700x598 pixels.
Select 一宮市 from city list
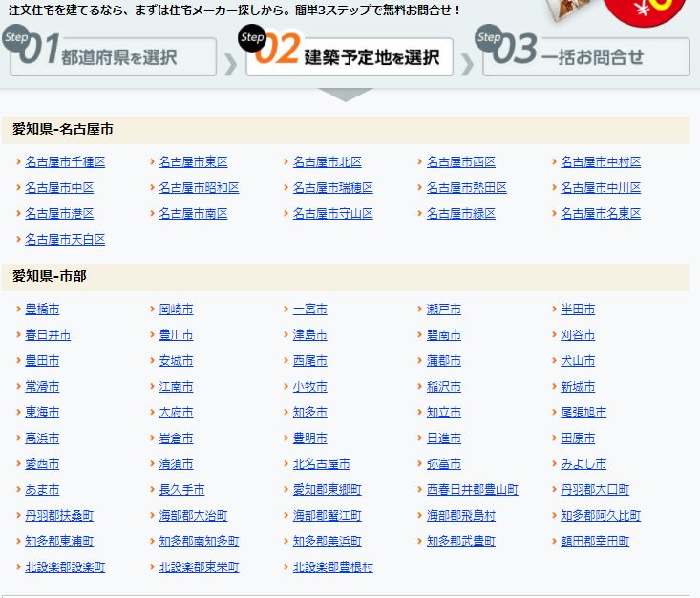point(309,310)
